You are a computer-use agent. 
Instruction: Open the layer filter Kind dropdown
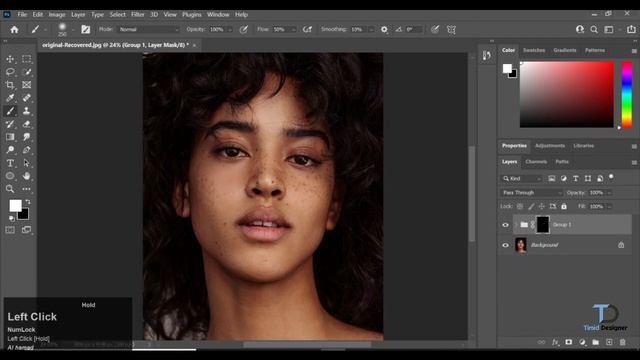click(522, 178)
